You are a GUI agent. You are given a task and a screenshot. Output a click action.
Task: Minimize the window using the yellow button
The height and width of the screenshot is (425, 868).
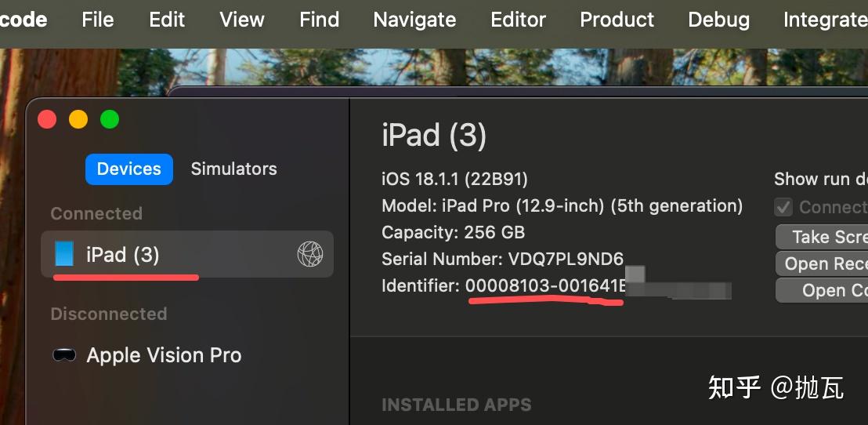pos(78,119)
